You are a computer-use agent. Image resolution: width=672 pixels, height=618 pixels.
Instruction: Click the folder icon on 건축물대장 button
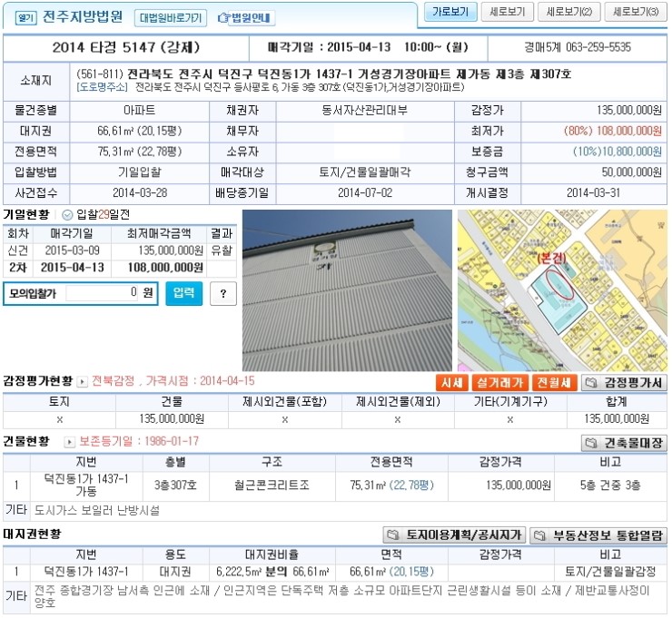[592, 443]
